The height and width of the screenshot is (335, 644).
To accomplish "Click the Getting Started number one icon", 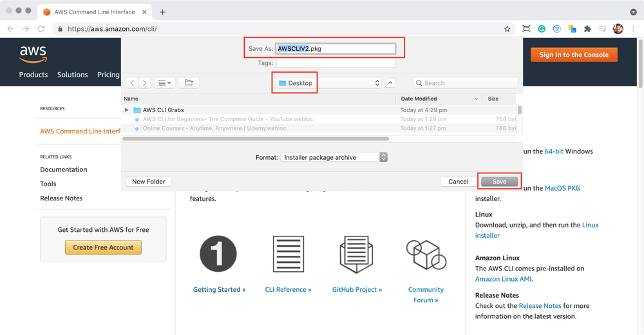I will point(218,254).
